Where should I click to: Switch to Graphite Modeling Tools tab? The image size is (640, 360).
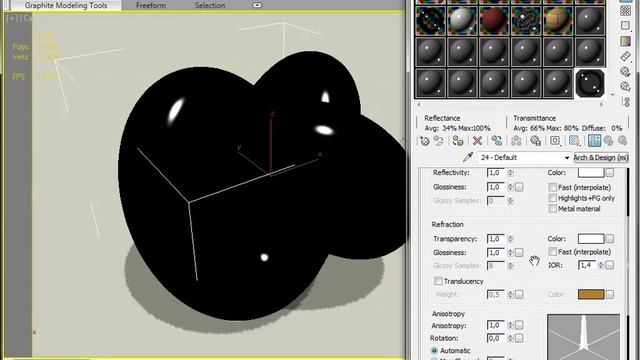pos(66,5)
